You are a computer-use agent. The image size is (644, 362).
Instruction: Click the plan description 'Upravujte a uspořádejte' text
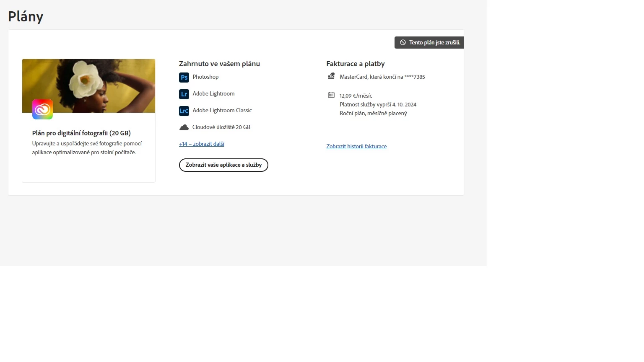click(87, 148)
